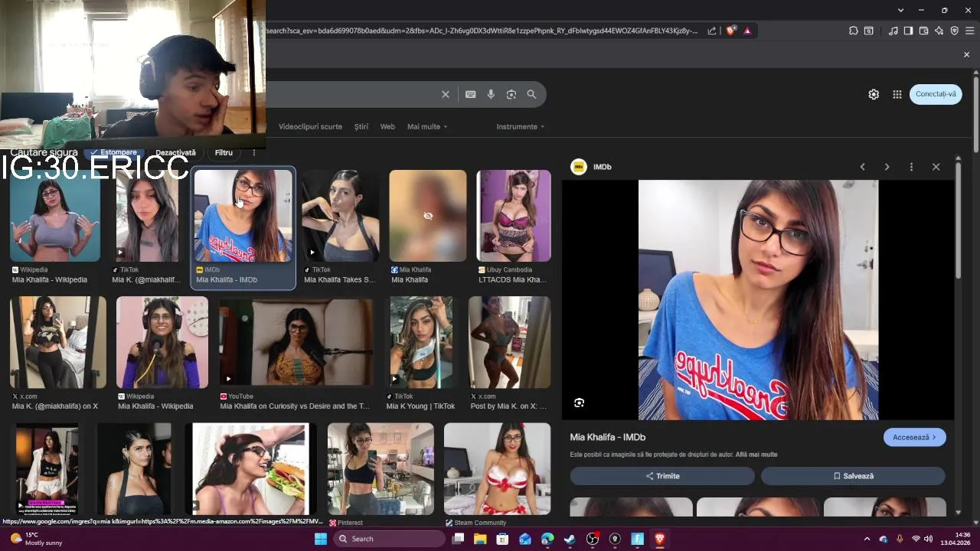
Task: Open Google quick settings gear
Action: 874,94
